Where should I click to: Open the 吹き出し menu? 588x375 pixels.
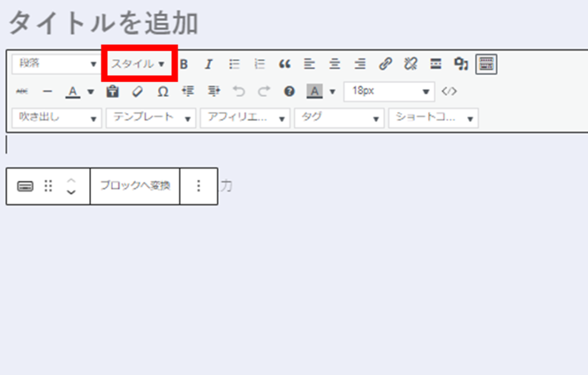(56, 118)
